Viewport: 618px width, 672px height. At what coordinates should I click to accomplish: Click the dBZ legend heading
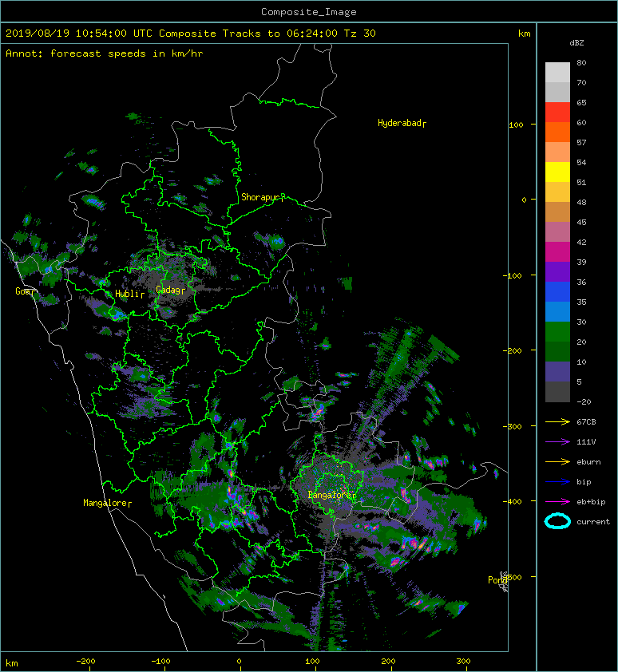[x=576, y=43]
